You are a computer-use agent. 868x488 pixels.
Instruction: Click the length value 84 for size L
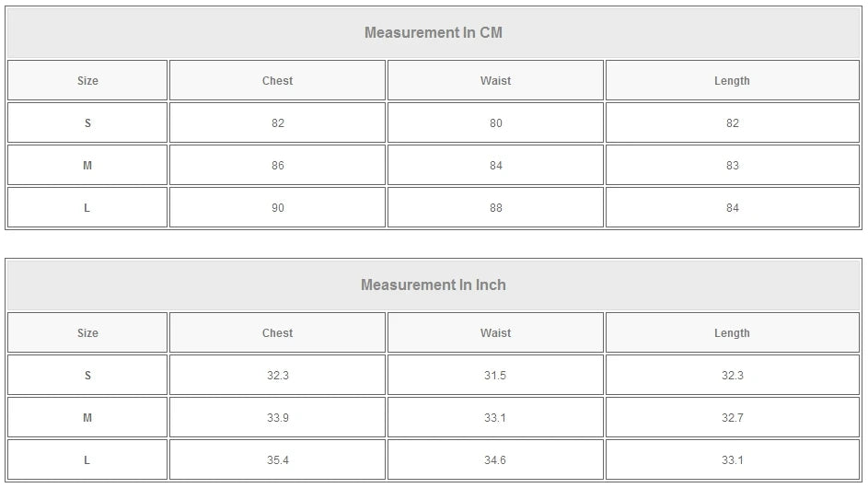(732, 208)
